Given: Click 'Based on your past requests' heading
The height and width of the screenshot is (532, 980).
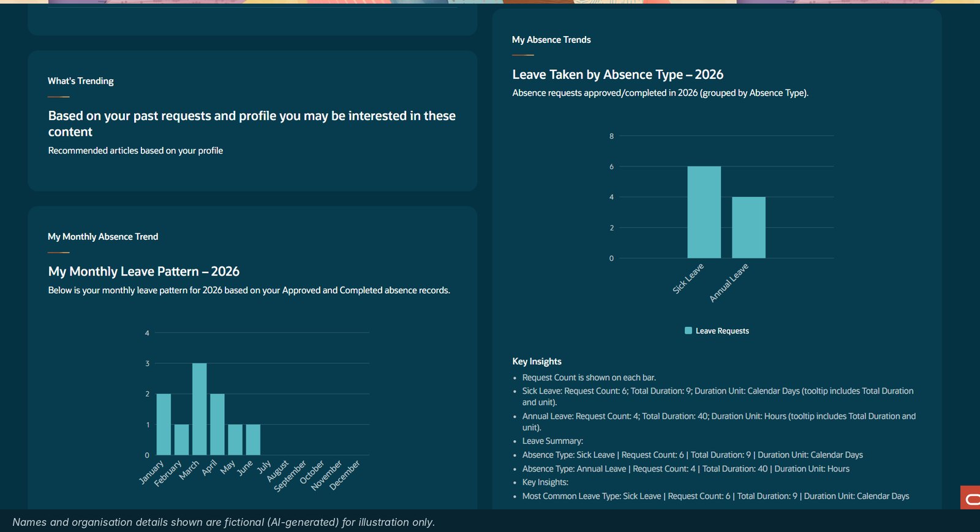Looking at the screenshot, I should (x=252, y=124).
